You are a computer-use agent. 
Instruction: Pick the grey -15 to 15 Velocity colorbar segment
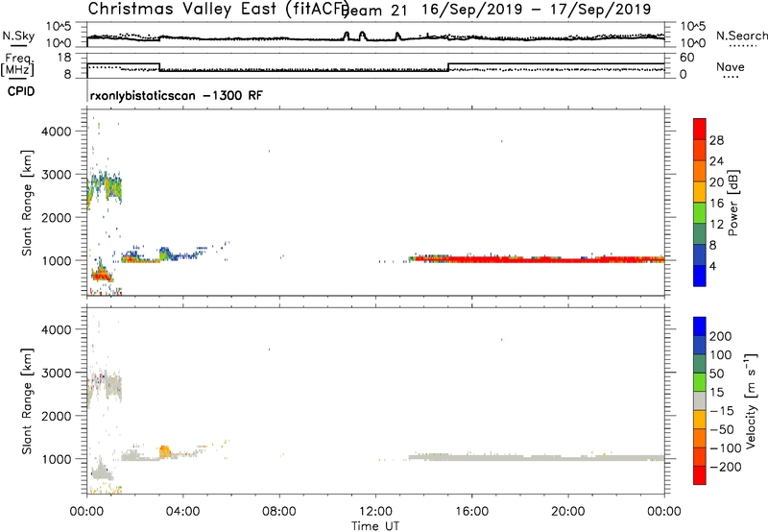700,401
